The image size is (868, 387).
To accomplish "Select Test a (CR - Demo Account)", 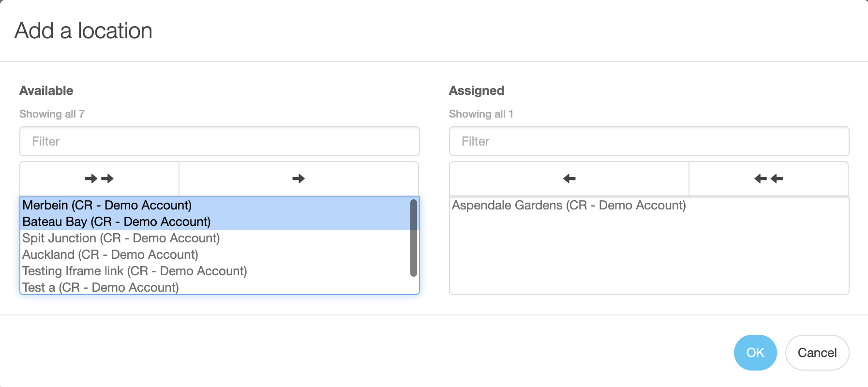I will click(x=216, y=287).
